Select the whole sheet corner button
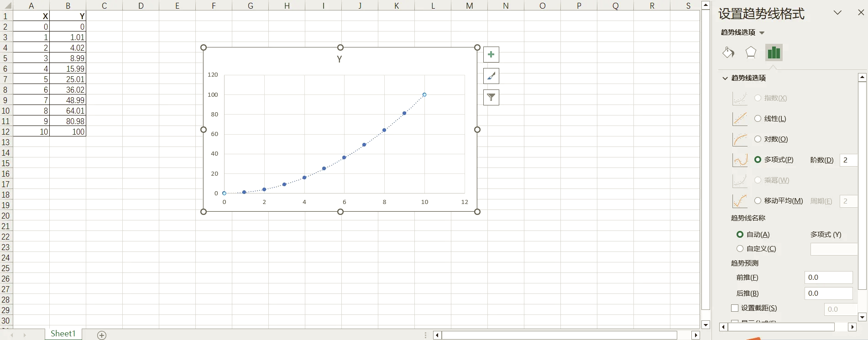Viewport: 868px width, 340px height. [x=6, y=5]
